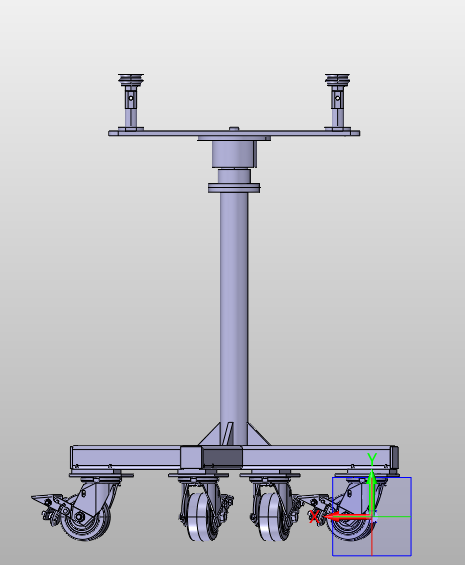Select the flange collar atop the column

[x=234, y=188]
